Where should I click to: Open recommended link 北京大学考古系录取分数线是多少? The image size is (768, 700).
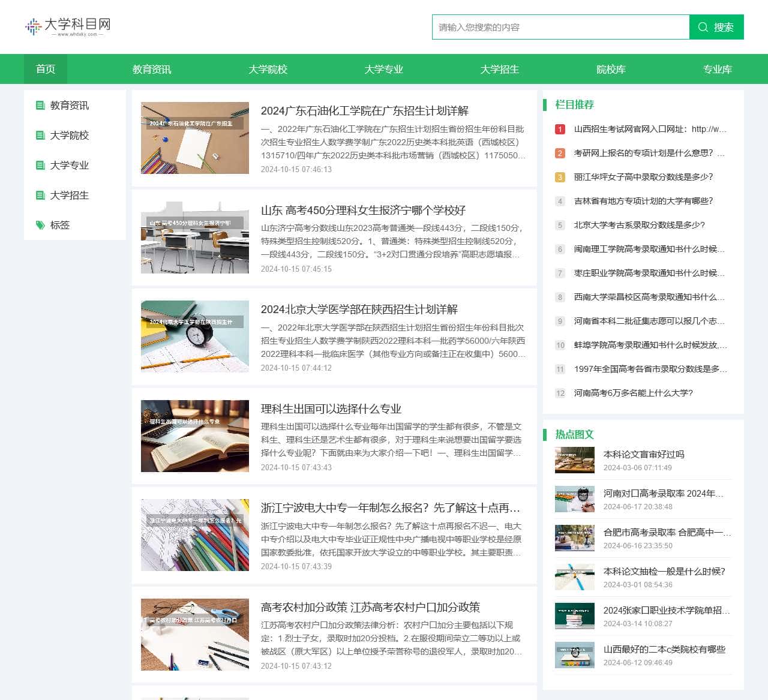pos(640,225)
